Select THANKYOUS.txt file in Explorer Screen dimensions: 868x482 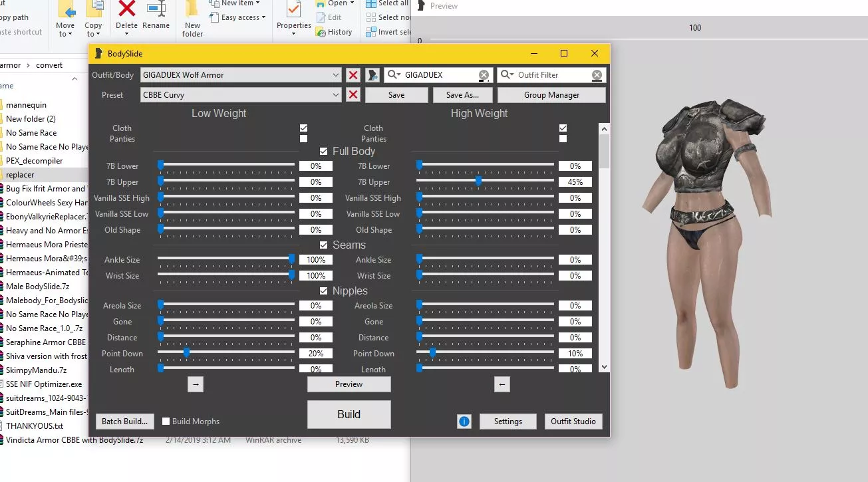[x=35, y=426]
